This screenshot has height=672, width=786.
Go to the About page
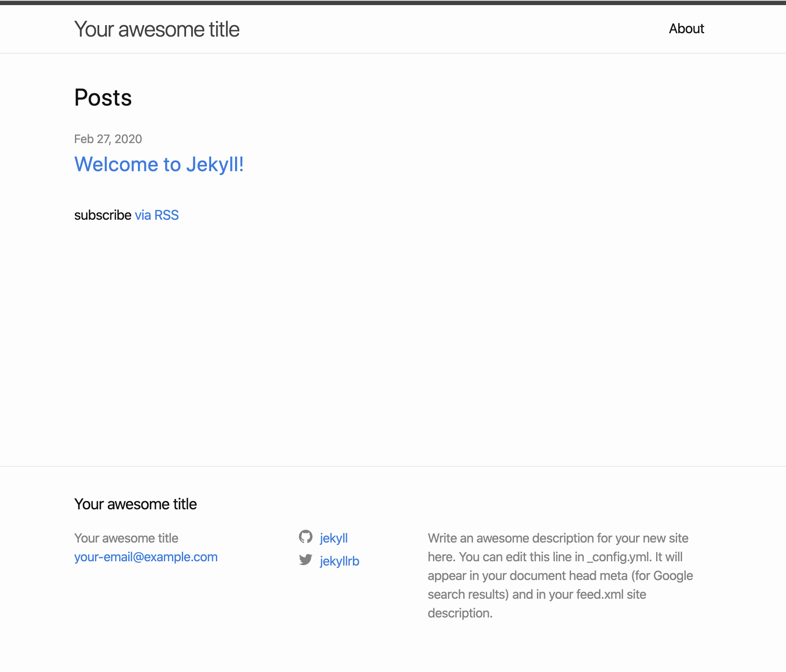tap(686, 29)
